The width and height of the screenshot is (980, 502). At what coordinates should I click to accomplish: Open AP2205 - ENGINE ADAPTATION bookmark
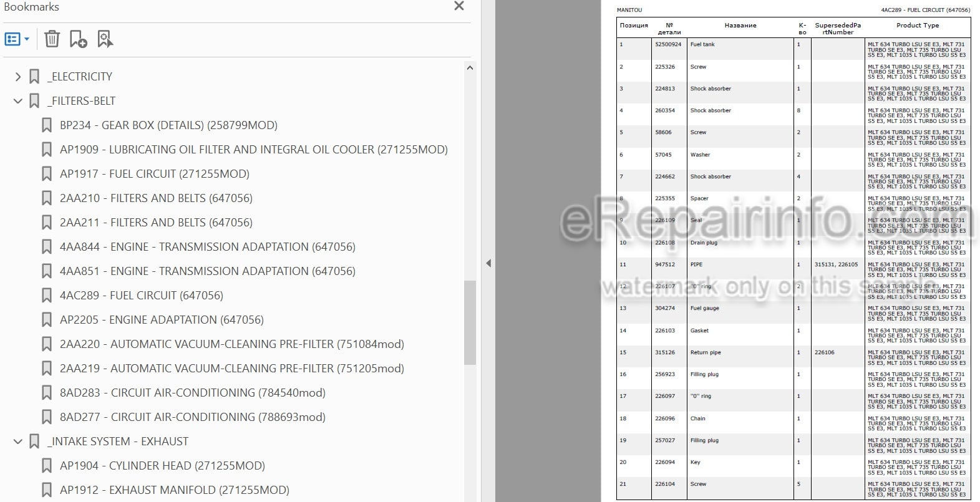162,320
